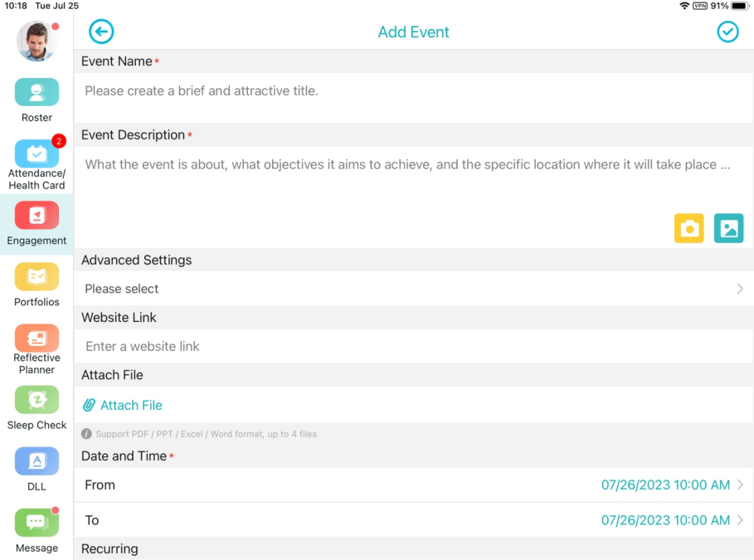Image resolution: width=754 pixels, height=560 pixels.
Task: Open Roster from sidebar
Action: click(36, 100)
